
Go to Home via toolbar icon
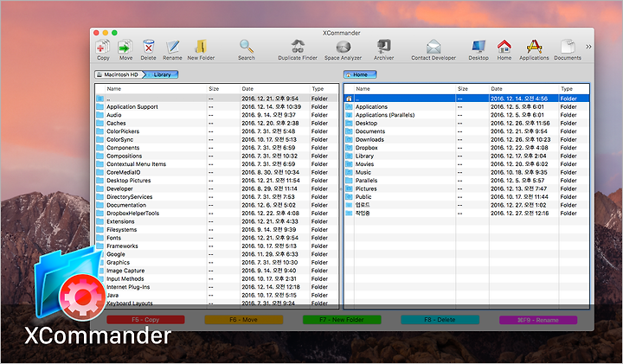coord(504,47)
